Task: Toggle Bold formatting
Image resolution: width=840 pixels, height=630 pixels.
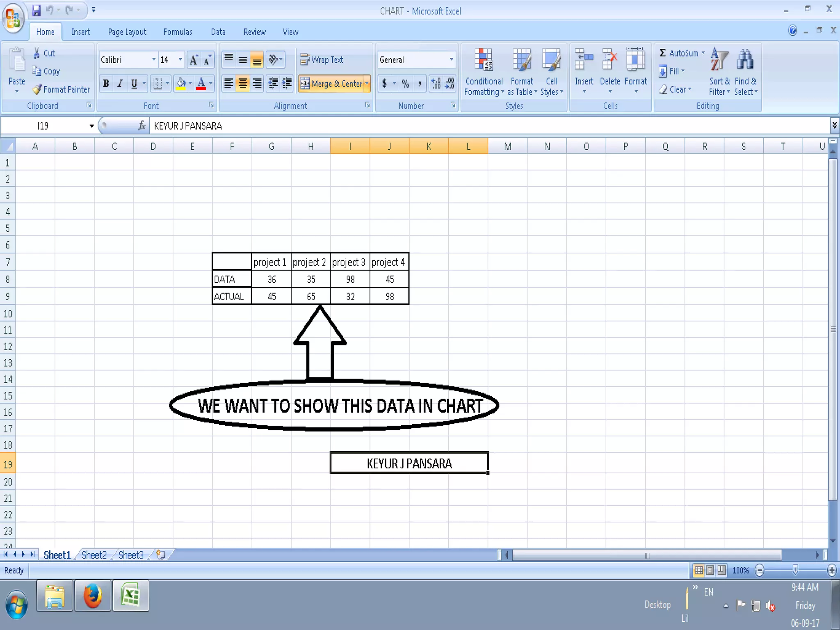Action: (x=106, y=84)
